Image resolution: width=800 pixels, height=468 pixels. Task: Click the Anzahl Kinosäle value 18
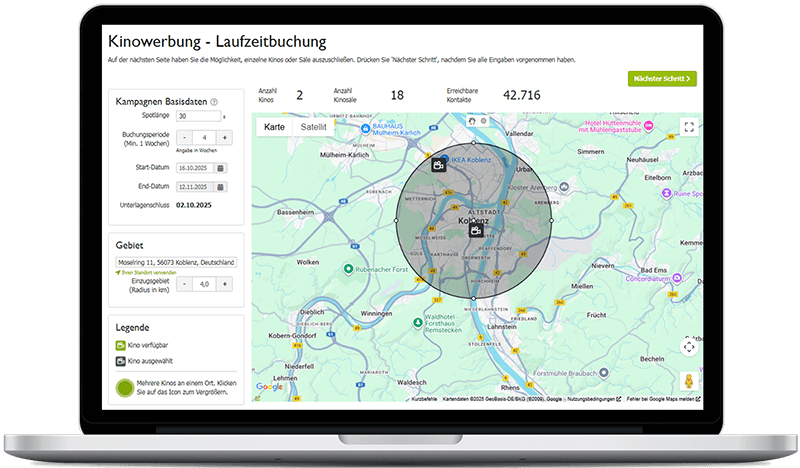click(397, 95)
